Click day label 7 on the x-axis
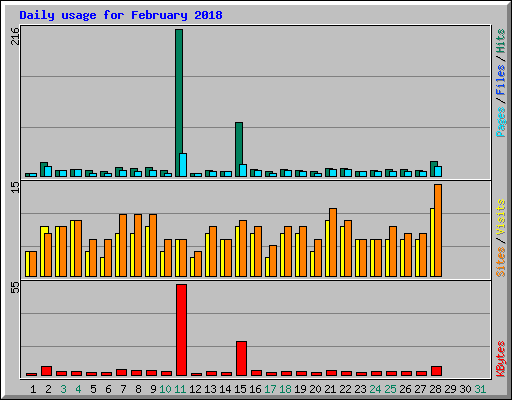 coord(123,389)
